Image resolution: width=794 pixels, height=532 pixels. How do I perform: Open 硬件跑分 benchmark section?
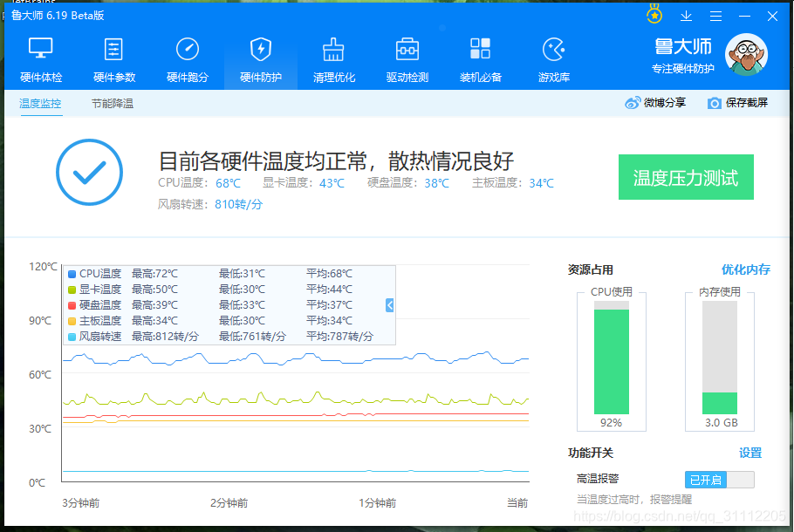188,59
